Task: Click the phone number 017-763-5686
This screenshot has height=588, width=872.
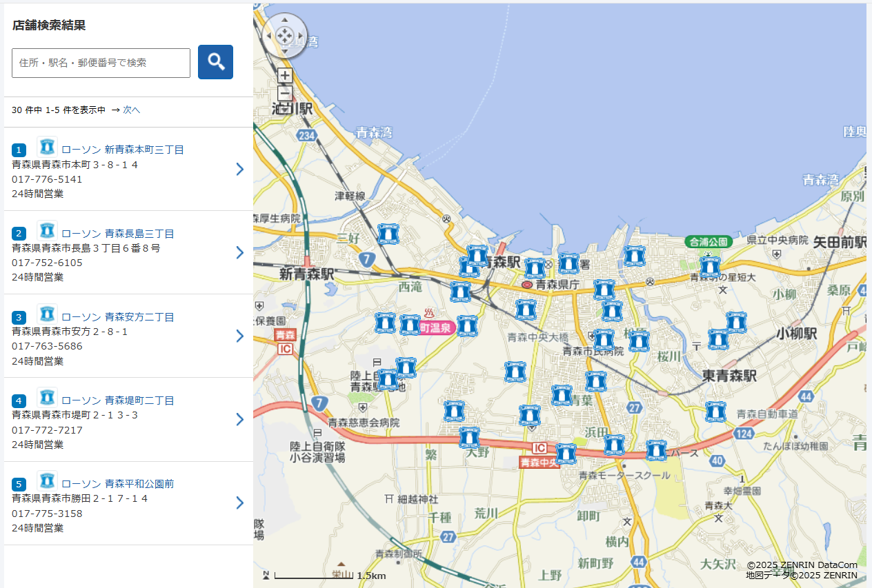Action: point(47,346)
